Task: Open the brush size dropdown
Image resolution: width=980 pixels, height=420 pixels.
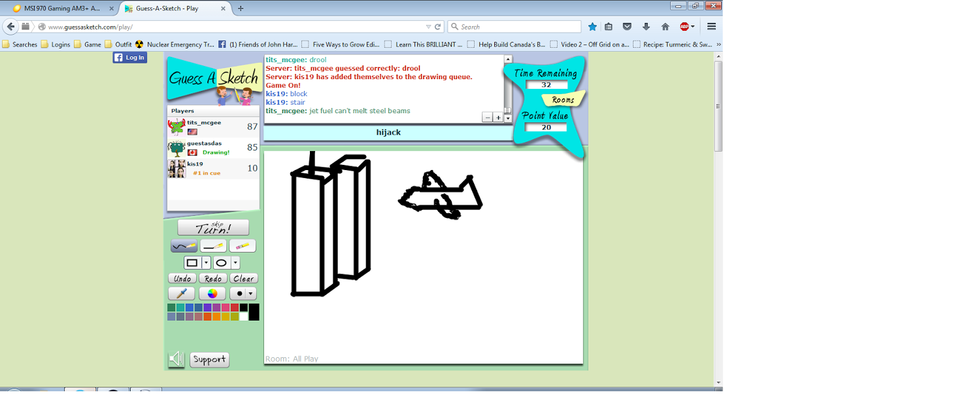Action: click(x=250, y=293)
